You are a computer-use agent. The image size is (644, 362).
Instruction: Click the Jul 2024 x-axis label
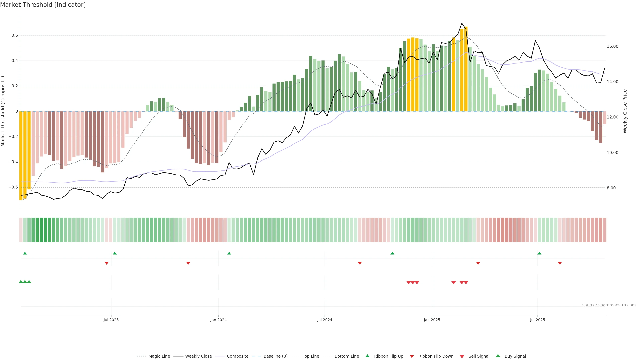tap(325, 320)
